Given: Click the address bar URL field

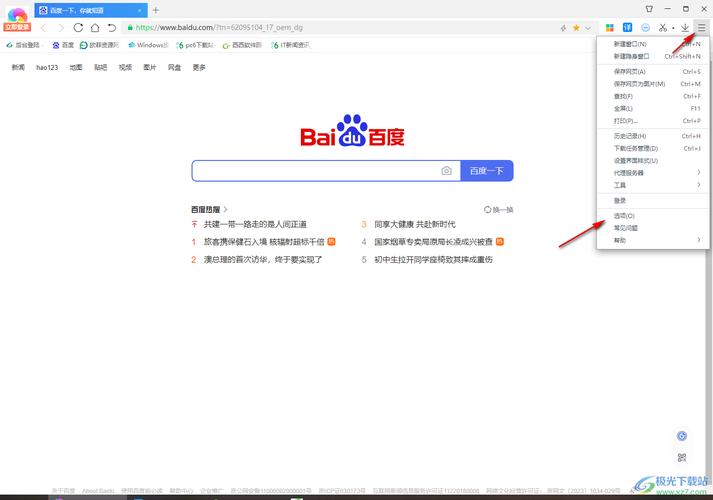Looking at the screenshot, I should [x=341, y=28].
